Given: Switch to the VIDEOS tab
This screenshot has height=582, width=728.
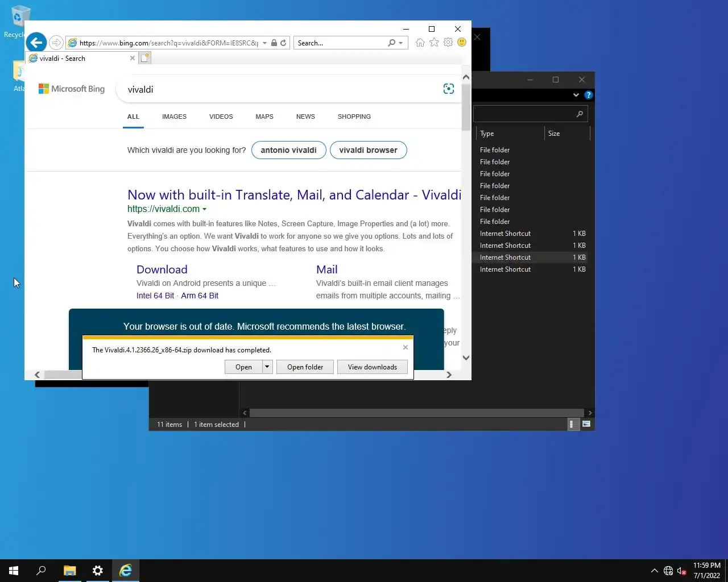Looking at the screenshot, I should 221,117.
